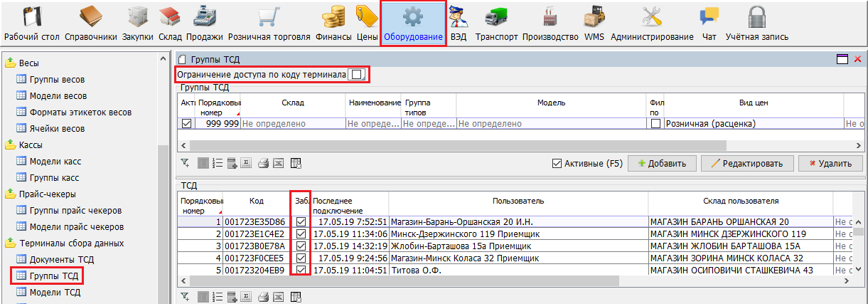Image resolution: width=868 pixels, height=304 pixels.
Task: Click the filter icon in Группы ТСД toolbar
Action: click(x=186, y=163)
